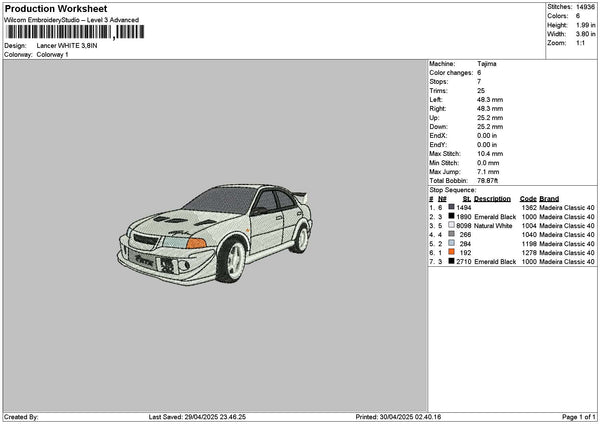Click the Stitches count 14936

[x=585, y=7]
